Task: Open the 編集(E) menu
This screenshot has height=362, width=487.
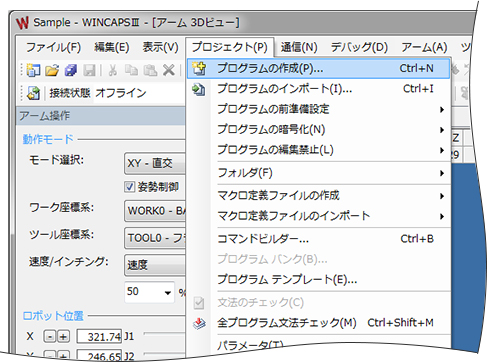Action: (112, 47)
